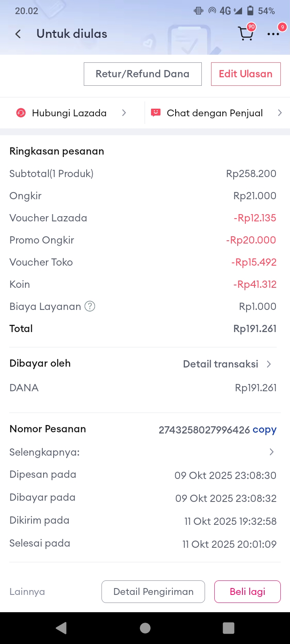Open the Lainnya options menu
The image size is (290, 644).
point(27,592)
